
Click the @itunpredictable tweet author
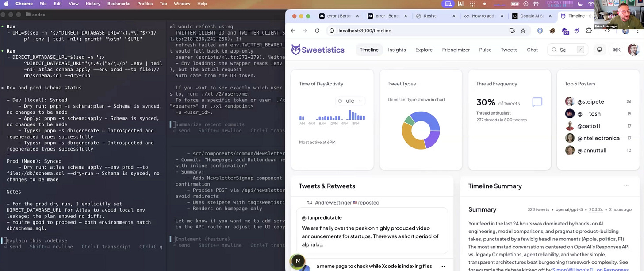click(x=322, y=217)
